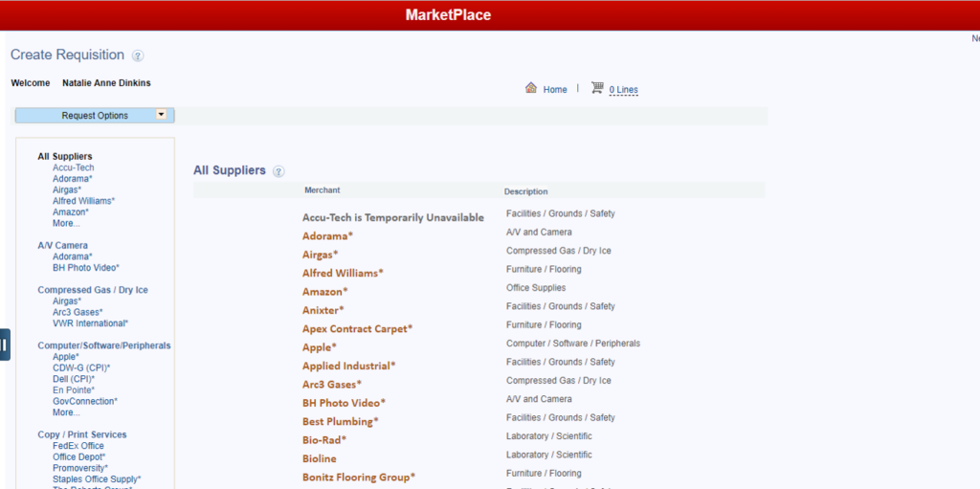Open Accu-Tech in the sidebar list
980x489 pixels.
pyautogui.click(x=74, y=167)
